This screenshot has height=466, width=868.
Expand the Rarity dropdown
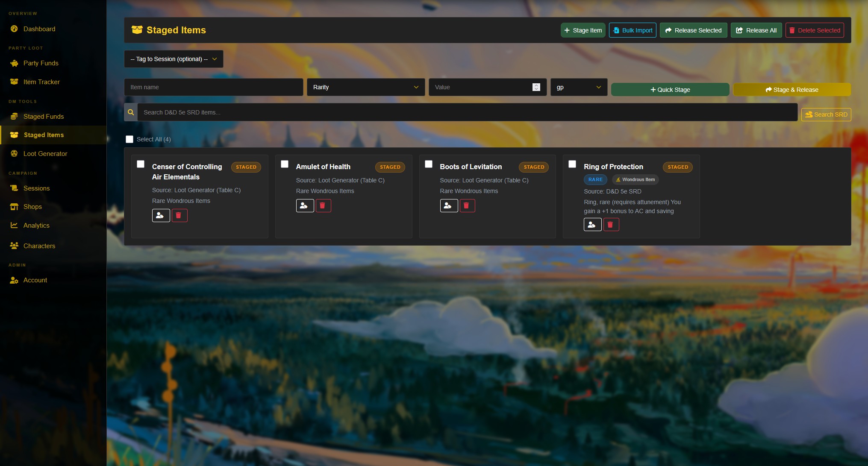click(x=365, y=87)
